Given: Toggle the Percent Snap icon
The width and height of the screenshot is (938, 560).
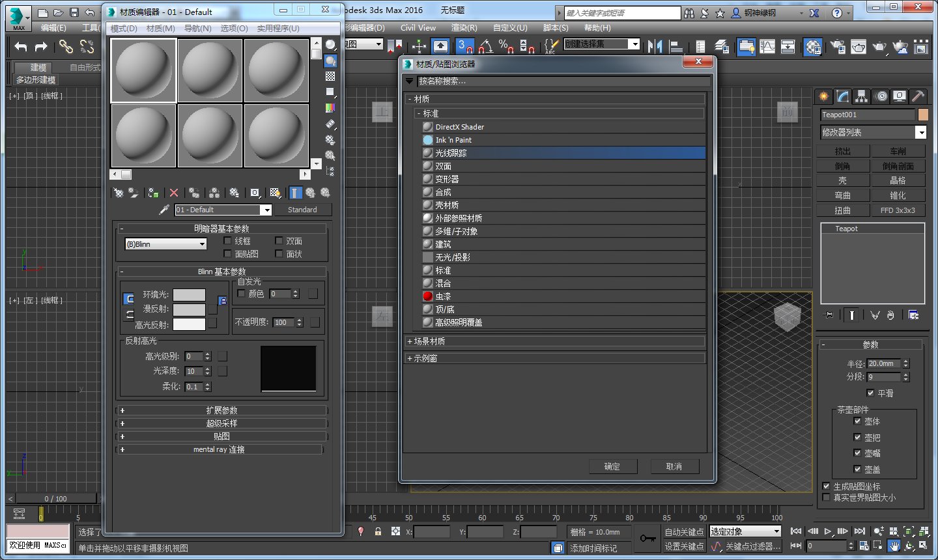Looking at the screenshot, I should [x=506, y=46].
